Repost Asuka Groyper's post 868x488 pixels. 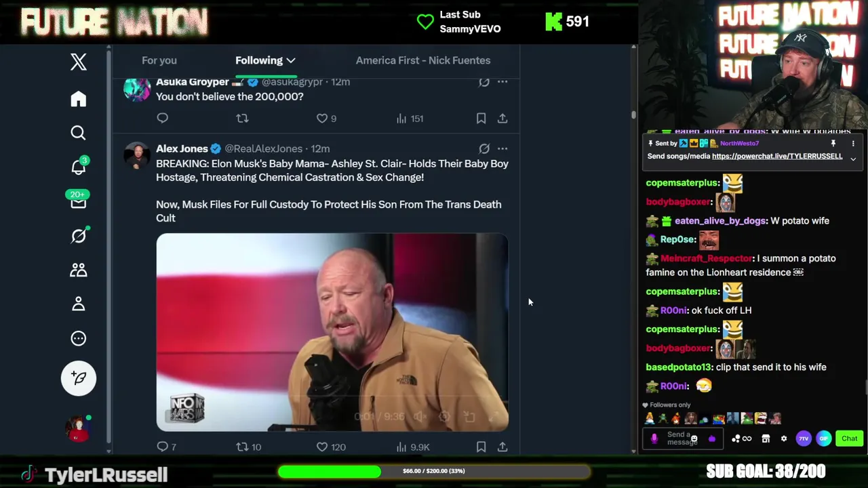click(x=242, y=118)
